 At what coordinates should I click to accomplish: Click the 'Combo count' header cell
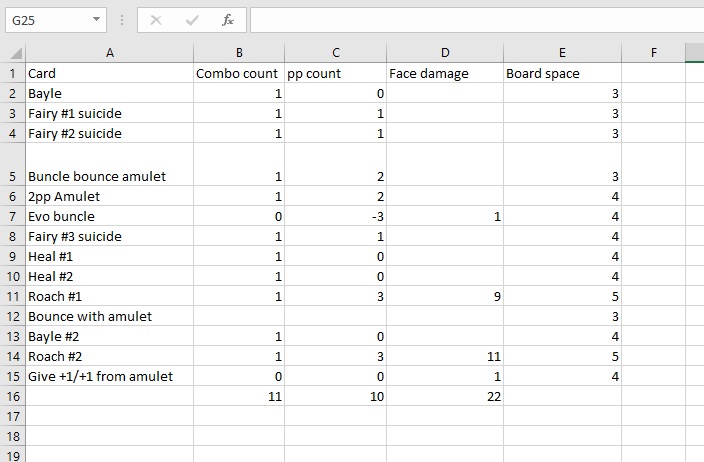[239, 73]
